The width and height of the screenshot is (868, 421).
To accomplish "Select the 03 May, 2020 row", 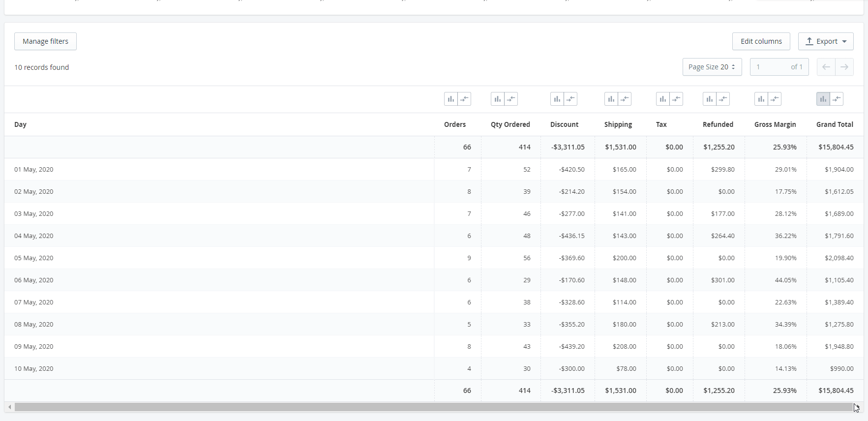I will click(x=434, y=213).
